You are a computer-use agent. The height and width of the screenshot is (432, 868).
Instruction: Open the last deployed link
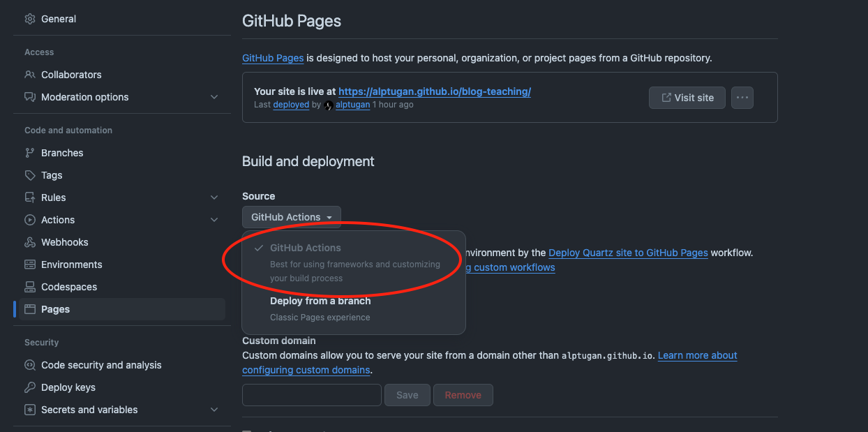coord(291,105)
